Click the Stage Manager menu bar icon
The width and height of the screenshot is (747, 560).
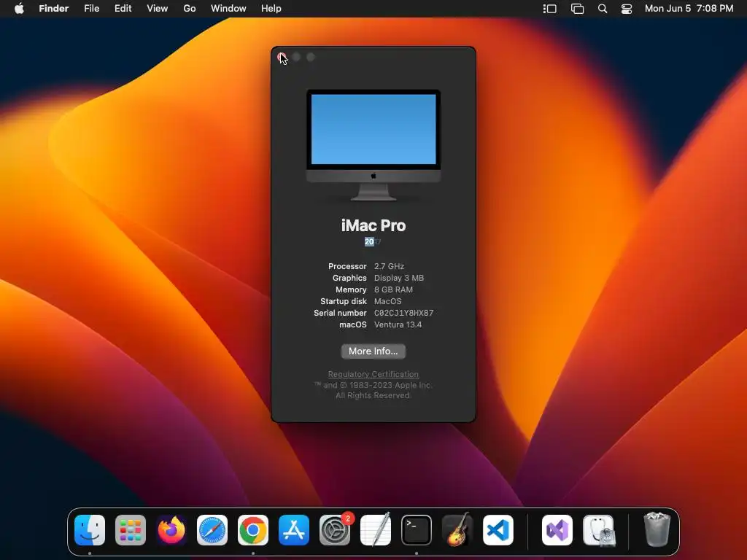[x=550, y=9]
